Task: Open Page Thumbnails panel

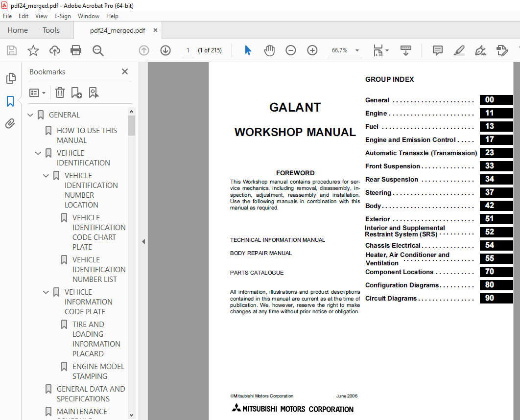Action: click(x=11, y=78)
